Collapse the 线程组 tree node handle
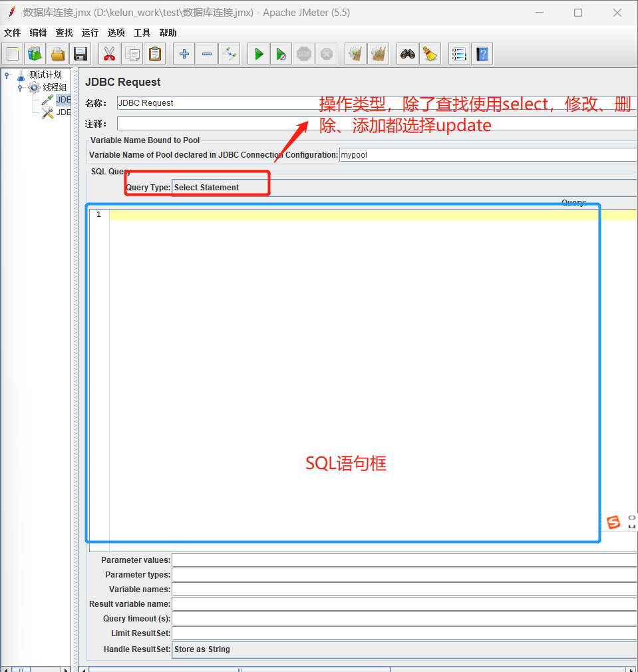Image resolution: width=638 pixels, height=672 pixels. coord(20,88)
